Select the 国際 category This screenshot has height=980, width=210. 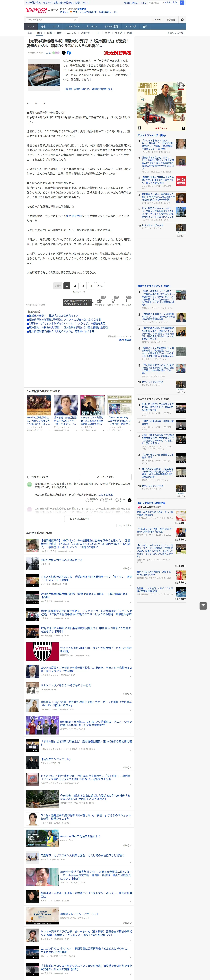click(x=49, y=33)
